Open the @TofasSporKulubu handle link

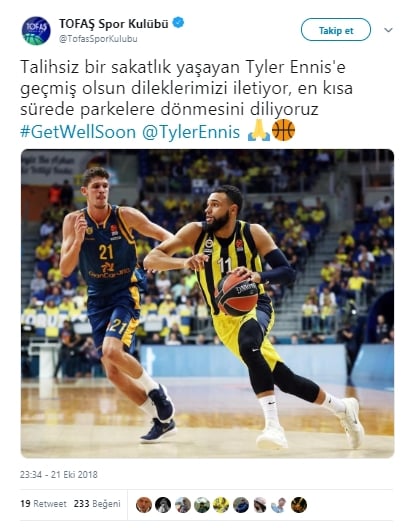[x=98, y=39]
